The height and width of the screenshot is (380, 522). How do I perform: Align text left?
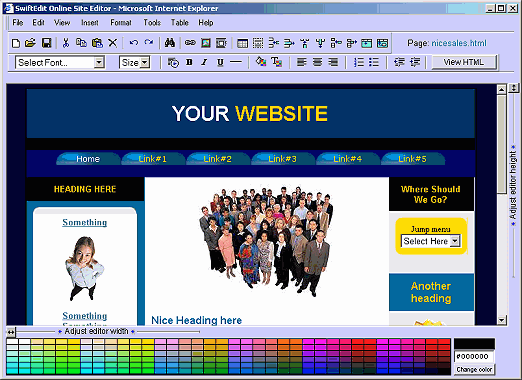pyautogui.click(x=302, y=62)
